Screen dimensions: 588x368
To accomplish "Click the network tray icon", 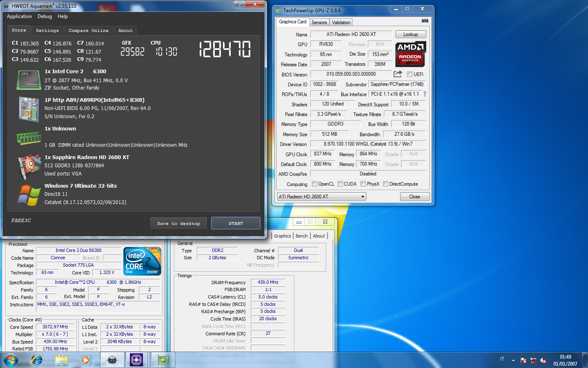I will point(533,360).
